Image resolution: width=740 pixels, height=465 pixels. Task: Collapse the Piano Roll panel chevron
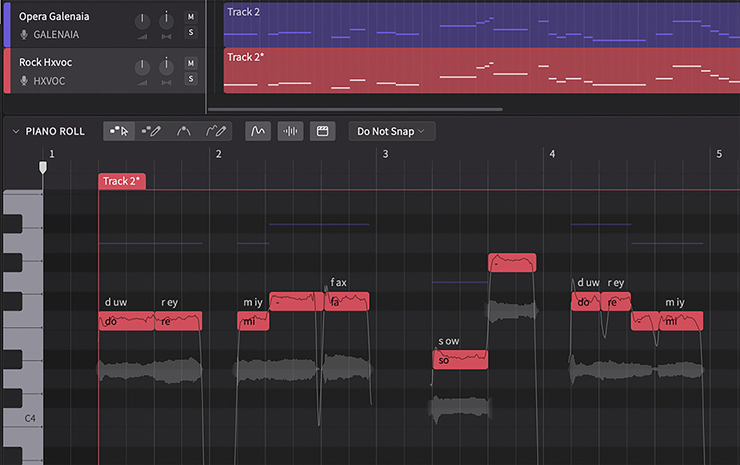pyautogui.click(x=16, y=131)
